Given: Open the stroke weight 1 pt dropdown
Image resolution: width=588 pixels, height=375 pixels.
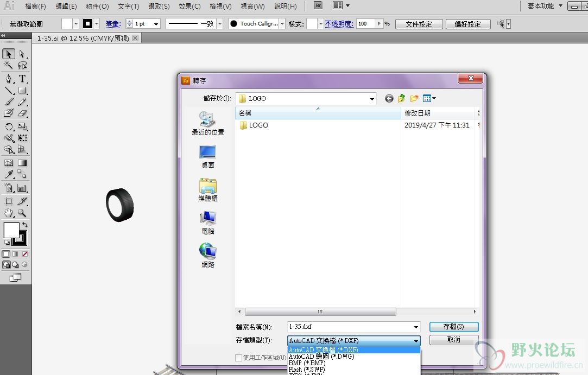Looking at the screenshot, I should click(x=156, y=24).
